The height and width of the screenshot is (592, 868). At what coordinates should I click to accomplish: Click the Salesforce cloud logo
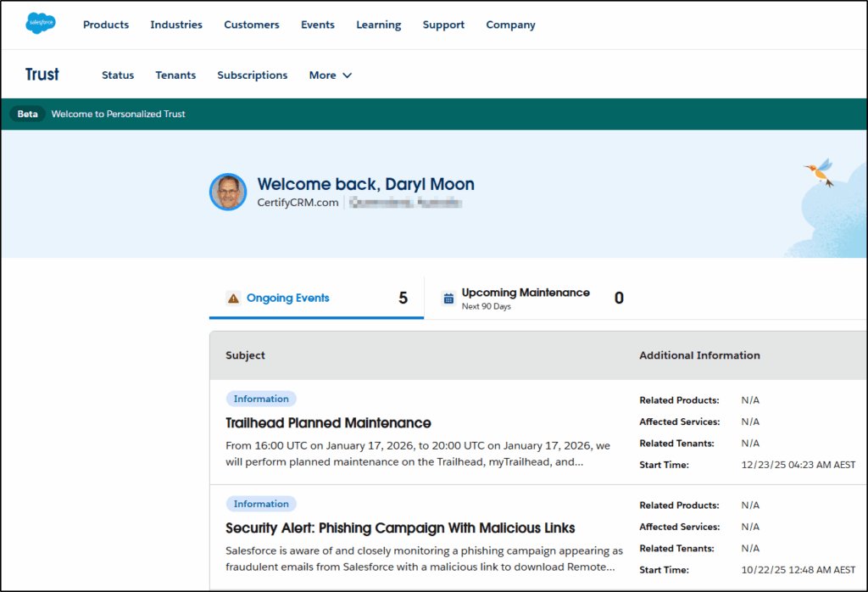[x=40, y=24]
